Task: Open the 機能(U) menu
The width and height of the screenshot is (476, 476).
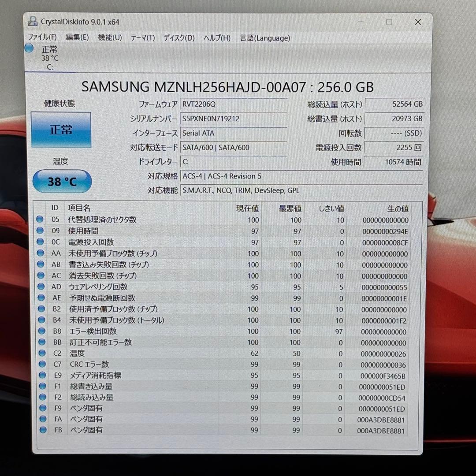Action: coord(110,37)
